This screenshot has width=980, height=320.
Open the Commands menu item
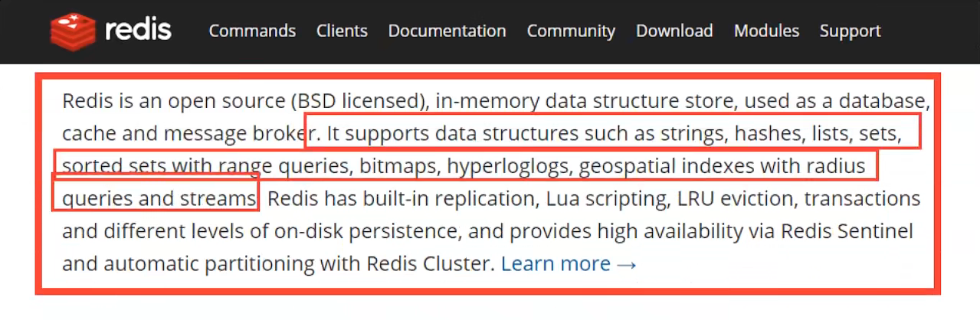(252, 31)
